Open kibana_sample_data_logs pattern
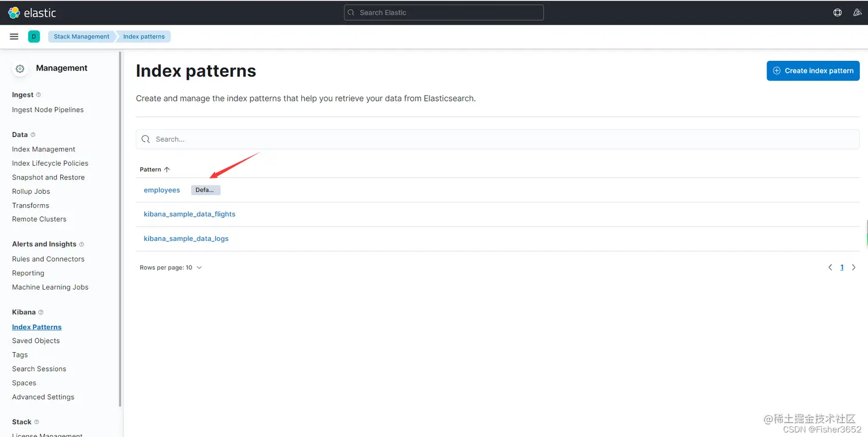The width and height of the screenshot is (868, 437). pyautogui.click(x=186, y=239)
